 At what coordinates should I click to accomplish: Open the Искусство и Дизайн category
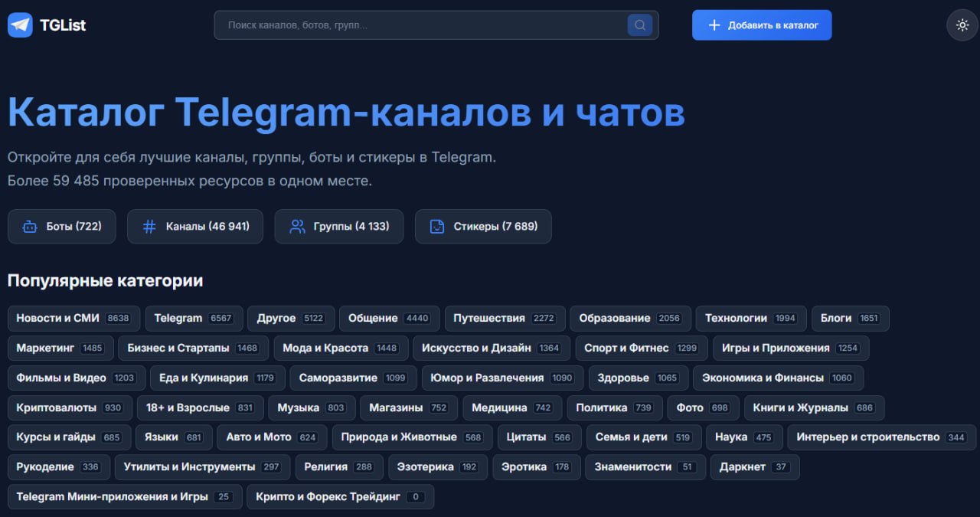[x=492, y=348]
